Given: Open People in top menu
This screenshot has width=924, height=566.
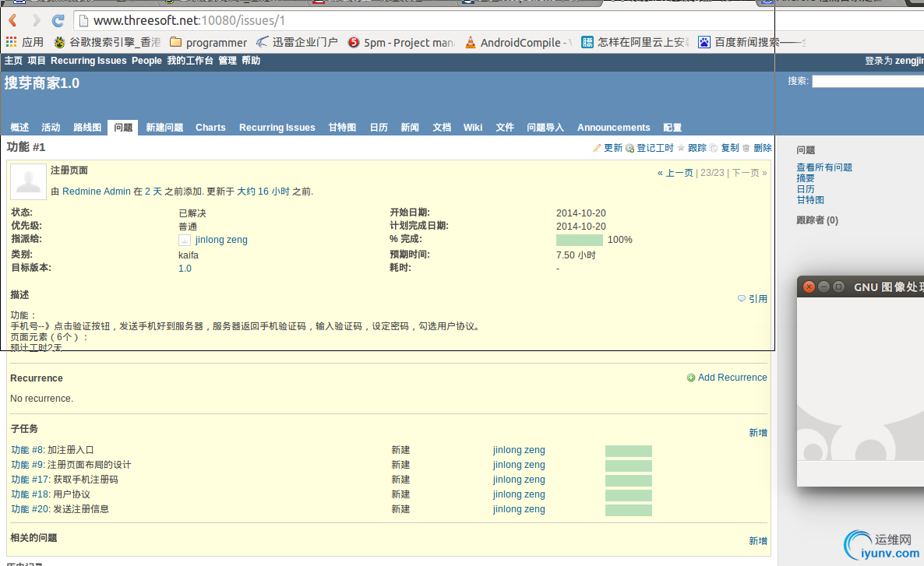Looking at the screenshot, I should [x=146, y=61].
